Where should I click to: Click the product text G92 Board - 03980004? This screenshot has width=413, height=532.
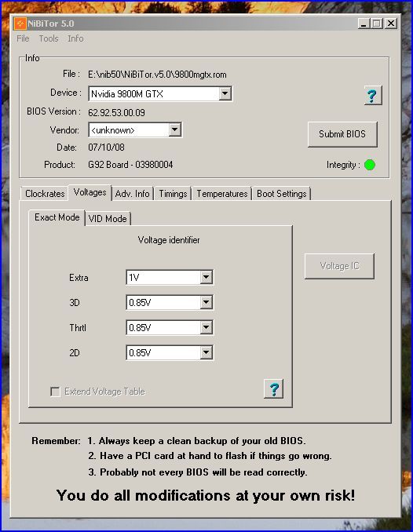[130, 165]
